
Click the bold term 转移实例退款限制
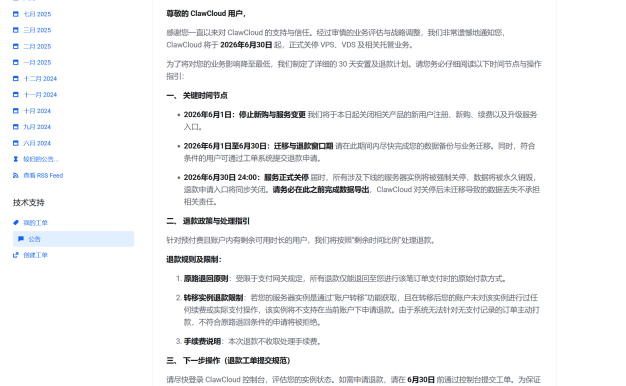click(x=213, y=298)
